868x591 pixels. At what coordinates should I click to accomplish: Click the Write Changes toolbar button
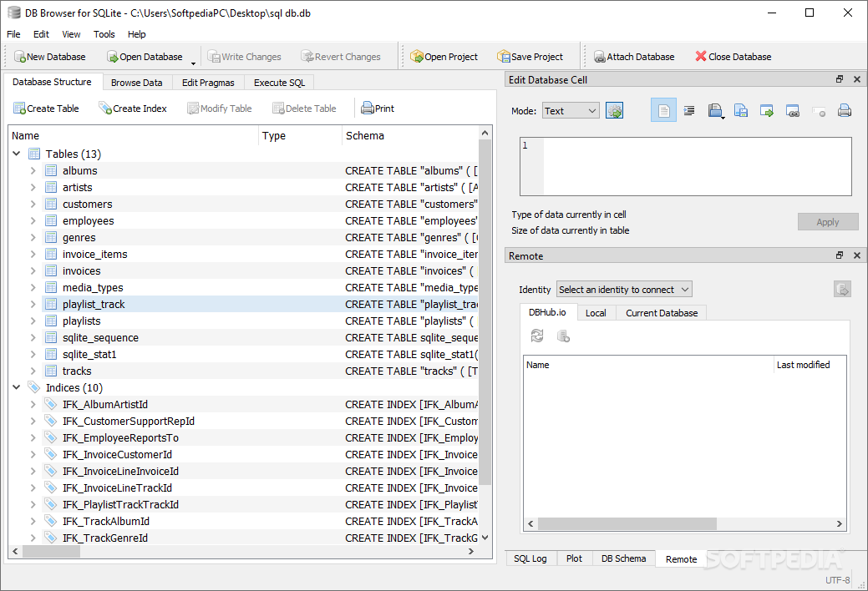click(245, 57)
